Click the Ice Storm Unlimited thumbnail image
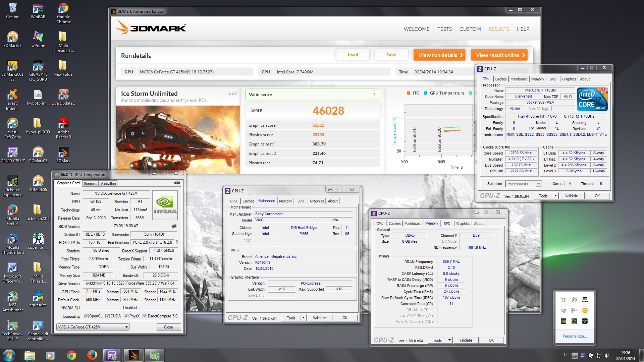 pyautogui.click(x=178, y=140)
